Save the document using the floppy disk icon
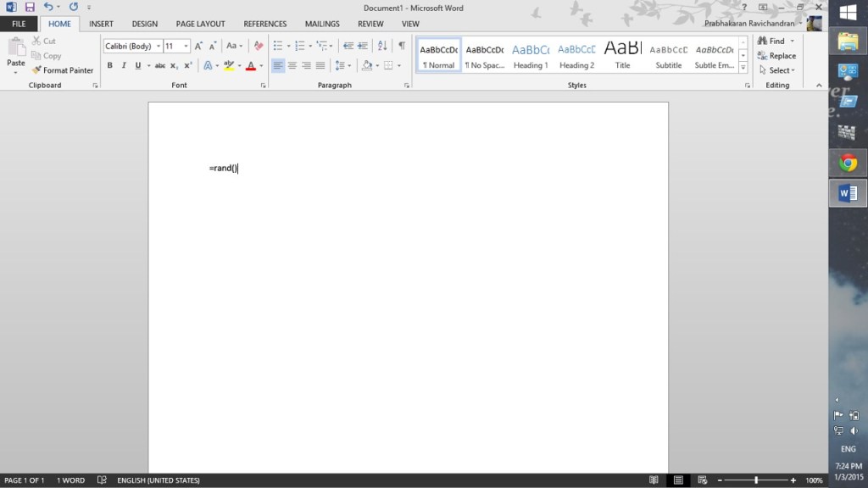The height and width of the screenshot is (488, 868). [30, 7]
